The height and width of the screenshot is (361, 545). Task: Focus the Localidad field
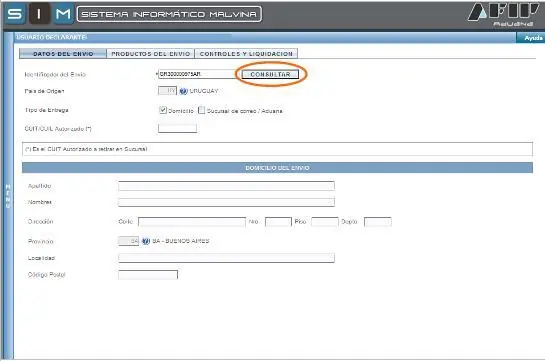(226, 258)
